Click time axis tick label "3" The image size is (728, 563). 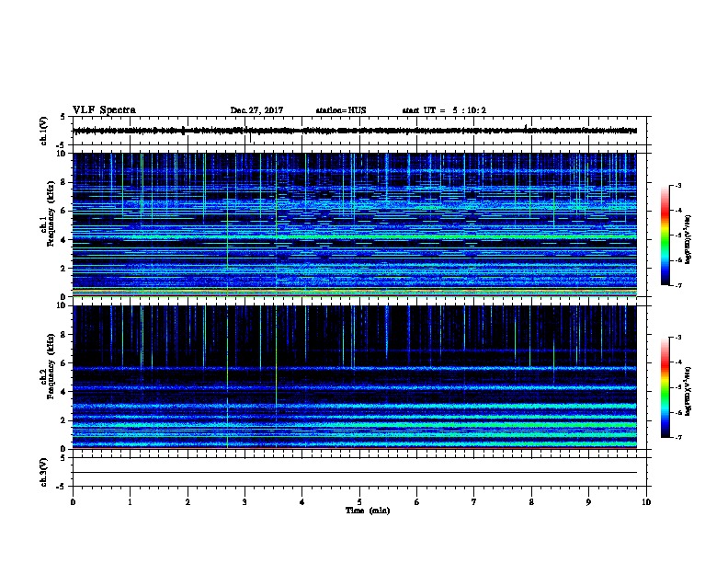[x=245, y=502]
